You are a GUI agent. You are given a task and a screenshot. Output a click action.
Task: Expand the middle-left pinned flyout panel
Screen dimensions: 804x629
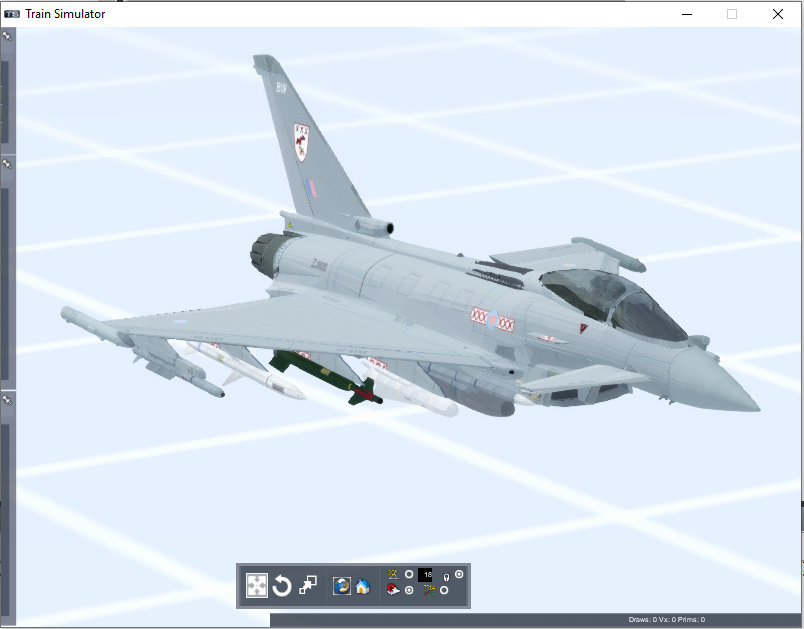[x=6, y=163]
